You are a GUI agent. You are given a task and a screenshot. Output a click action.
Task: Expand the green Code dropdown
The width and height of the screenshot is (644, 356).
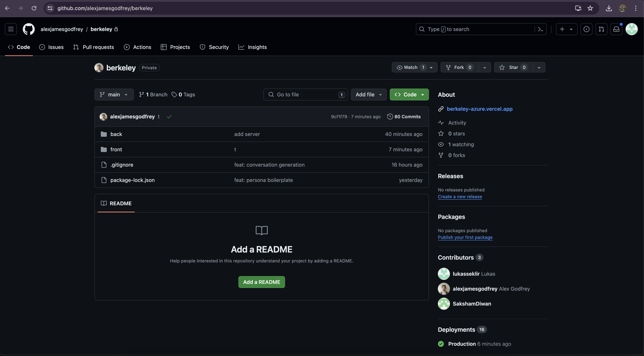[x=409, y=95]
